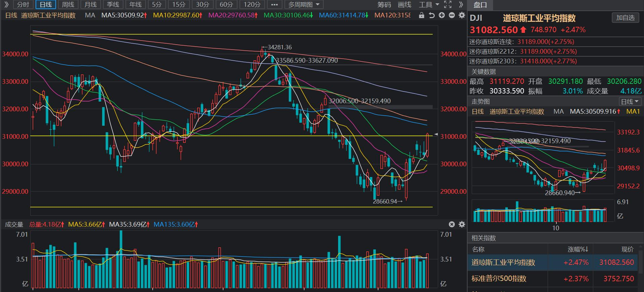
Task: Open the 日线 period dropdown in 走势图
Action: point(629,102)
